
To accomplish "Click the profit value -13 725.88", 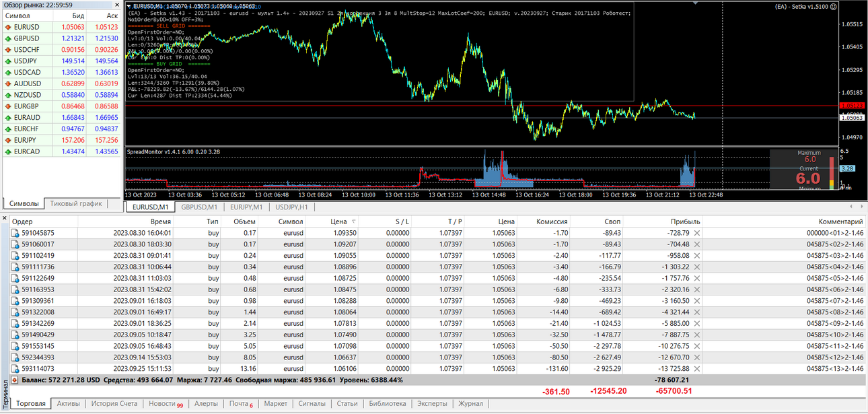I will click(671, 369).
